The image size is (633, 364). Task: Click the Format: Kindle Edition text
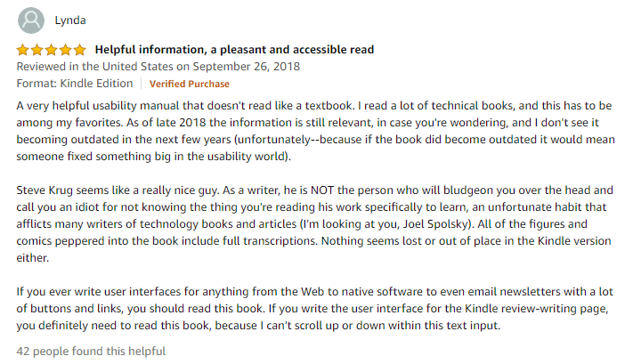point(75,84)
